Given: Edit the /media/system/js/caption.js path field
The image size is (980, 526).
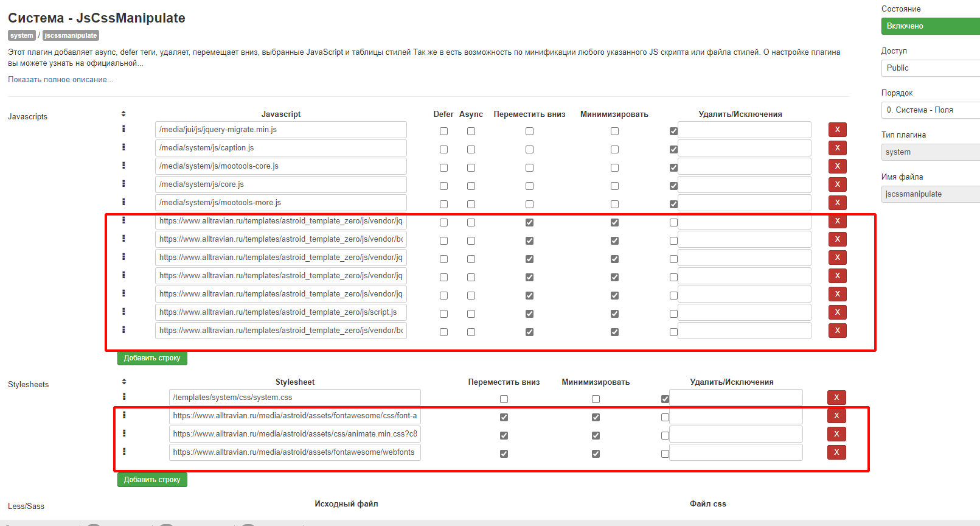Looking at the screenshot, I should point(281,148).
